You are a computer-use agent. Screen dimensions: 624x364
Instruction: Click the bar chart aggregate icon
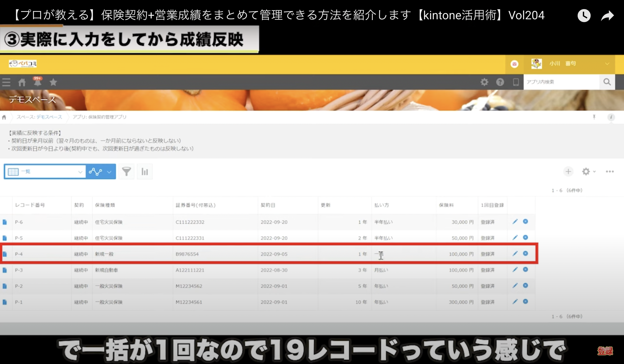click(x=145, y=171)
